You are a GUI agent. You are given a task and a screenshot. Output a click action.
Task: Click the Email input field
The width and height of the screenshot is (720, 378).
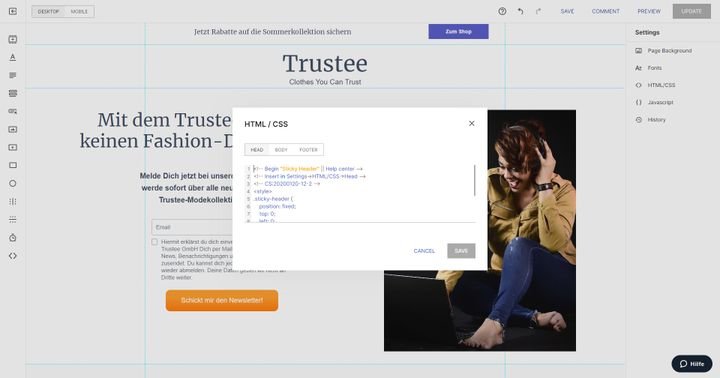(192, 227)
